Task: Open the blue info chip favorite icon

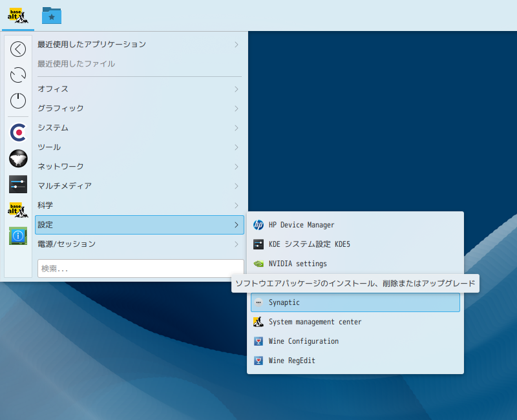Action: (18, 236)
